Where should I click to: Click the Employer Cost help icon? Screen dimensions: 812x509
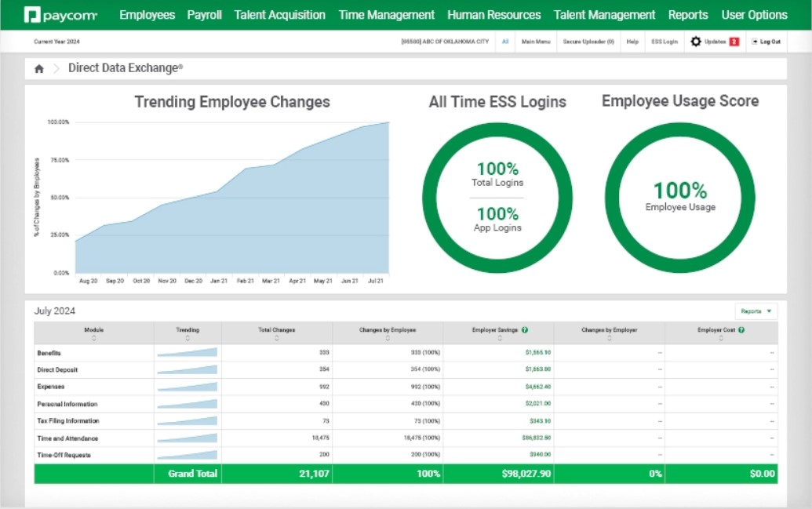click(x=741, y=329)
